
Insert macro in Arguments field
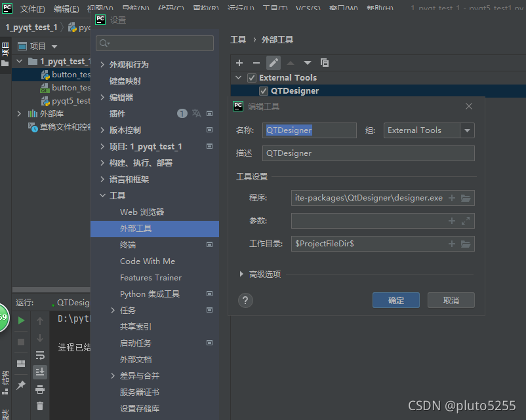click(452, 221)
